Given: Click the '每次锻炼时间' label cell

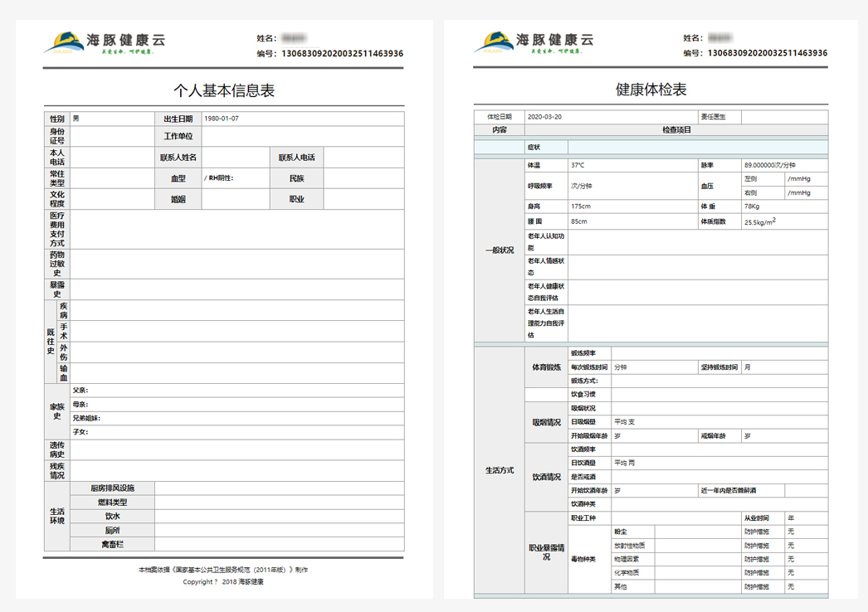Looking at the screenshot, I should (x=589, y=367).
